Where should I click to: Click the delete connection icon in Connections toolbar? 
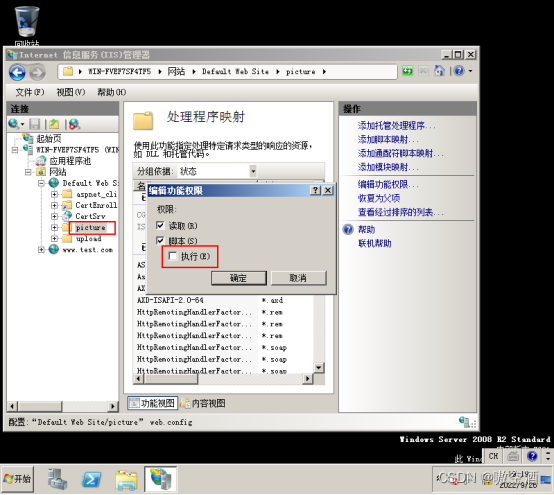point(74,124)
